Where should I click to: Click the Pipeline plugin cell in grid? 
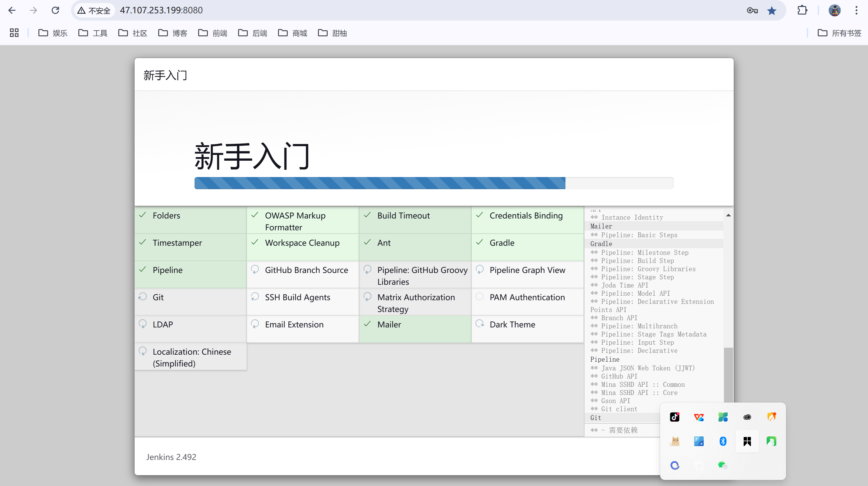[x=190, y=275]
